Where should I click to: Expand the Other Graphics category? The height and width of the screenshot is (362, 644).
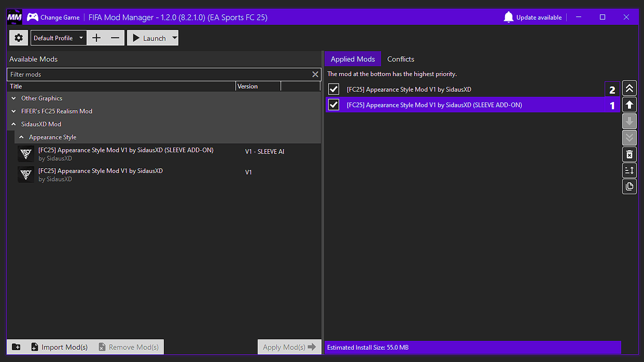point(14,98)
